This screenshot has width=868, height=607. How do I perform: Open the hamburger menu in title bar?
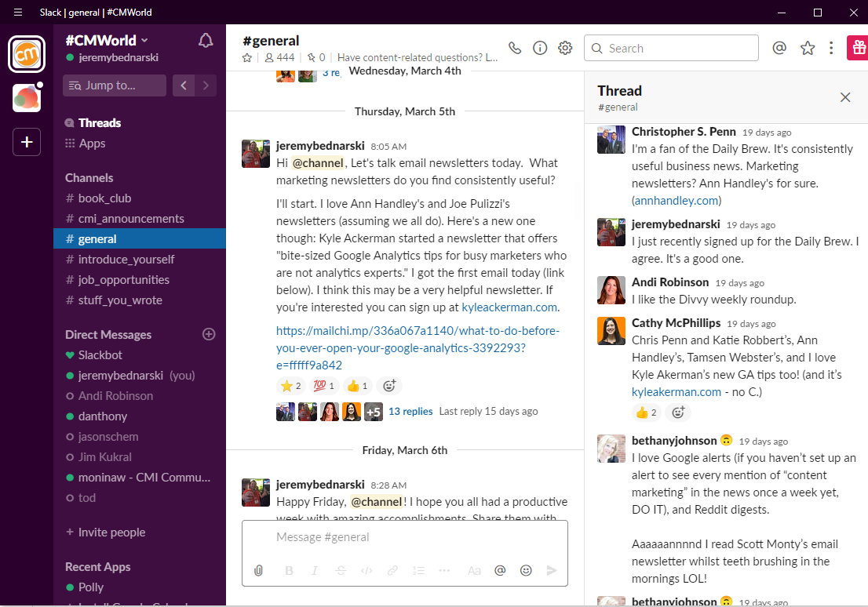[x=18, y=13]
